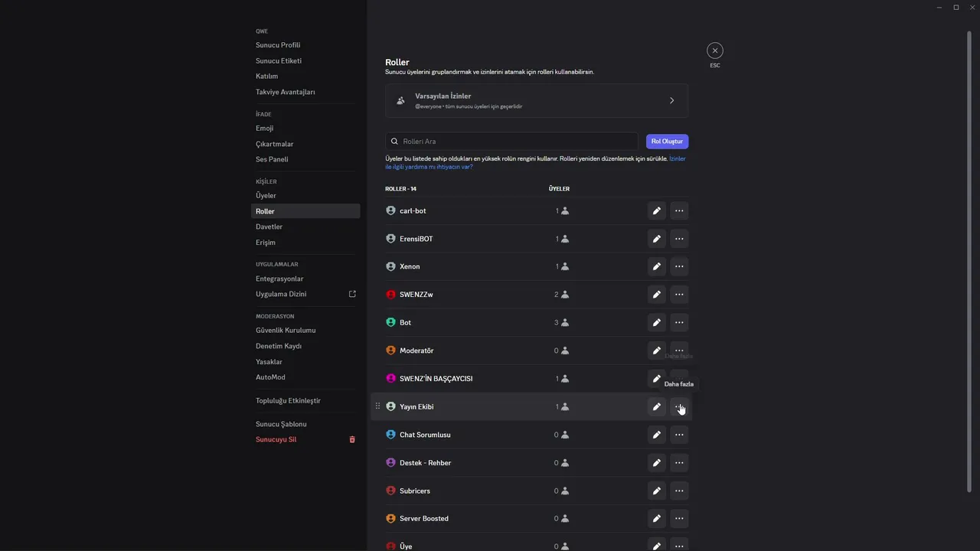The width and height of the screenshot is (980, 551).
Task: Open AutoMod settings
Action: coord(305,377)
